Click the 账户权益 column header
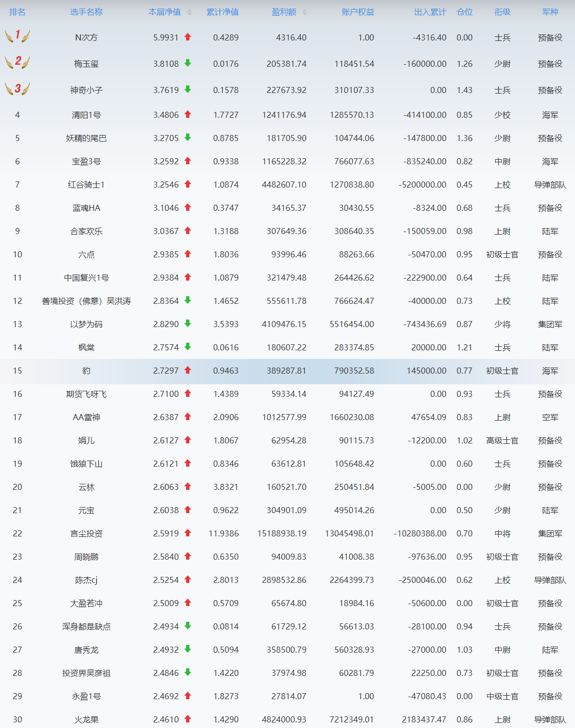Image resolution: width=575 pixels, height=728 pixels. click(x=358, y=12)
